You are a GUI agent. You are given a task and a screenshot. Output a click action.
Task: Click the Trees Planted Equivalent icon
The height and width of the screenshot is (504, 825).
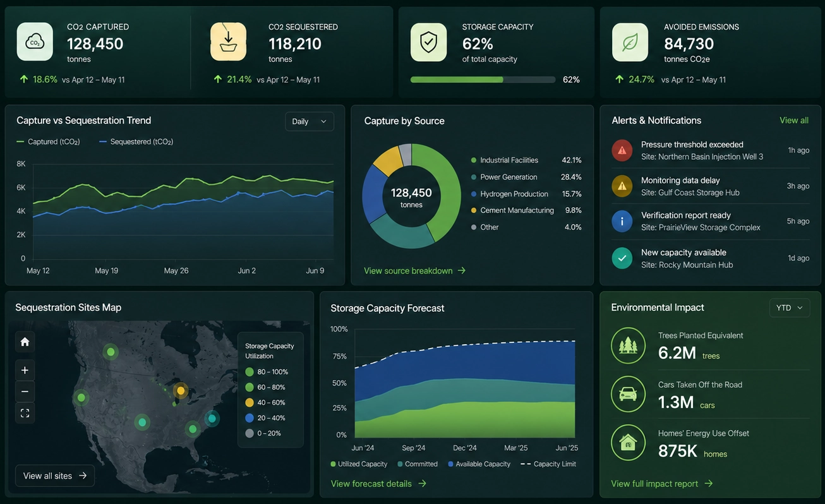[628, 345]
